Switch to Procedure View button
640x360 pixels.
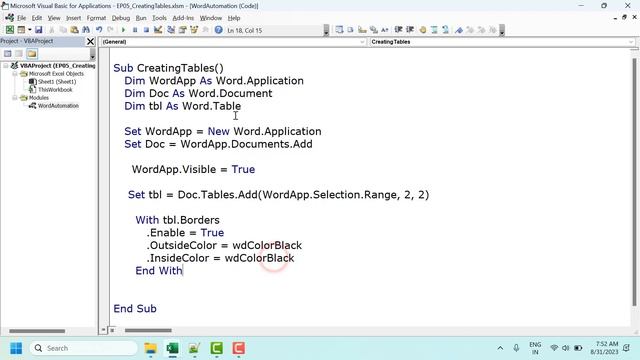tap(103, 330)
